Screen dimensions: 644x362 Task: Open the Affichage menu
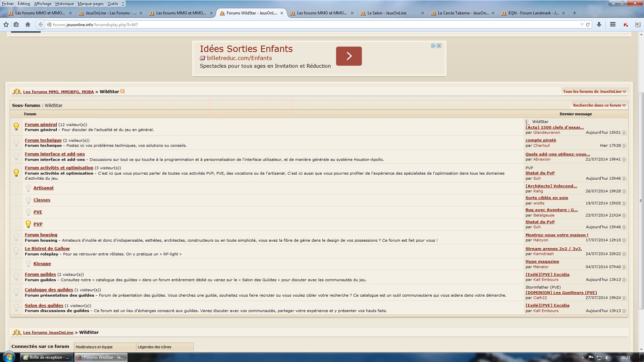[43, 4]
